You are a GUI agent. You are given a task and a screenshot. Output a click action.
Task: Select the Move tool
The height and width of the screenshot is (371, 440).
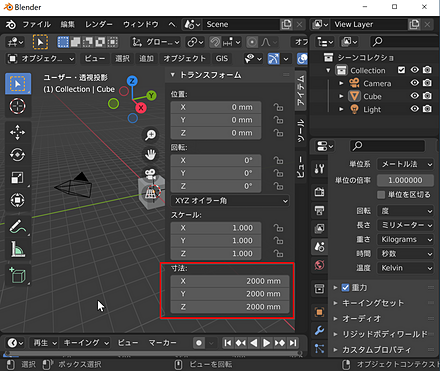coord(18,132)
